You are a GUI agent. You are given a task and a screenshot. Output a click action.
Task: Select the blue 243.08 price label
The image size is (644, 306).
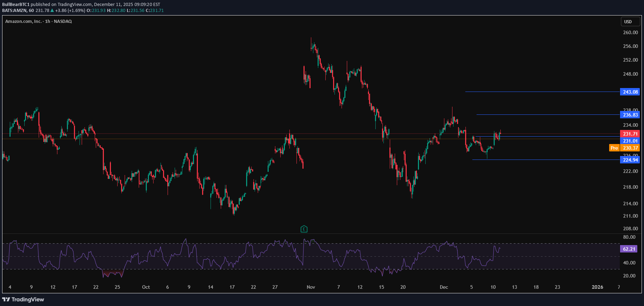coord(630,92)
